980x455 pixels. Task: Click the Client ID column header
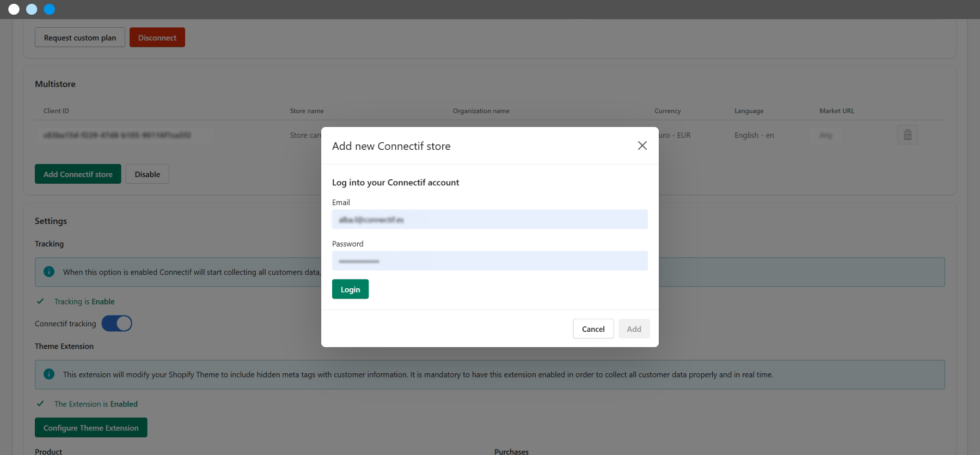[56, 111]
